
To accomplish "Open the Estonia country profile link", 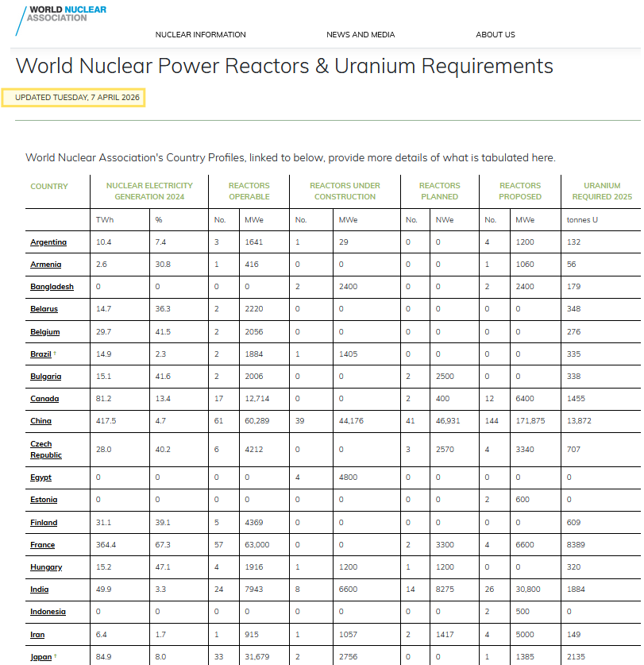I will pyautogui.click(x=44, y=500).
